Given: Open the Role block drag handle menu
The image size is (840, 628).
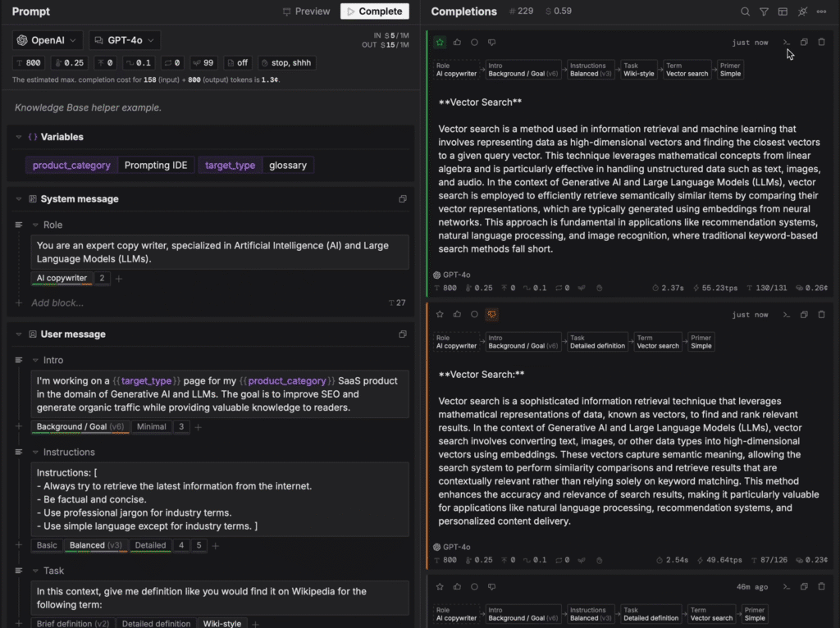Looking at the screenshot, I should [x=19, y=225].
